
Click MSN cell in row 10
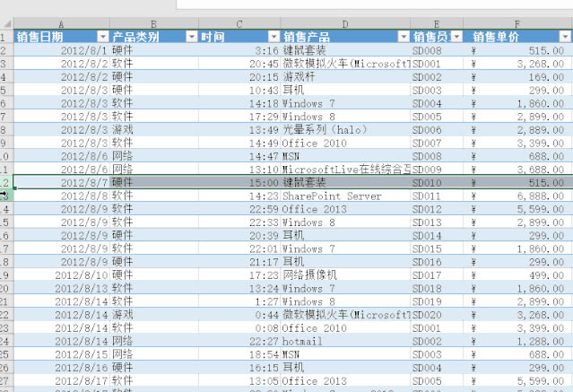pos(345,156)
